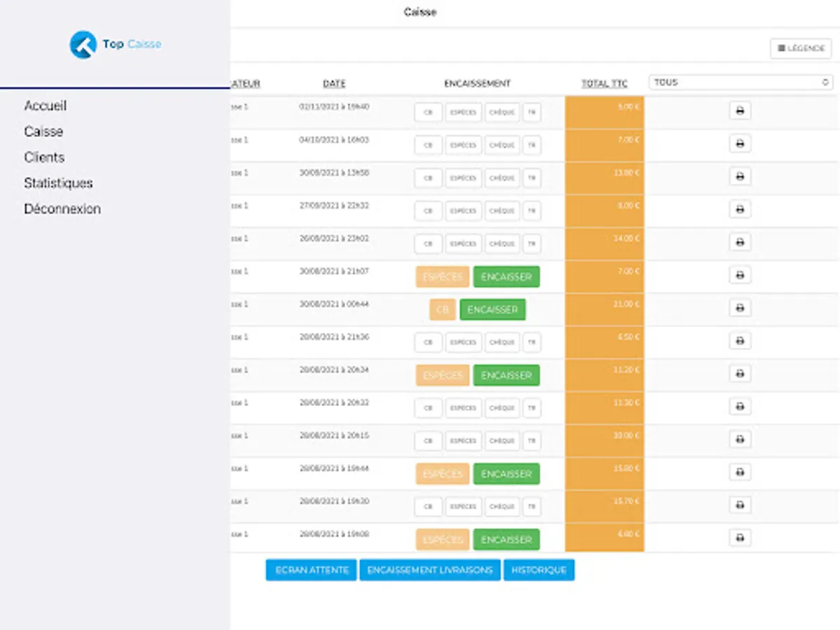The height and width of the screenshot is (630, 840).
Task: Click the 04/10/2021 à 16h03 date cell
Action: [334, 140]
